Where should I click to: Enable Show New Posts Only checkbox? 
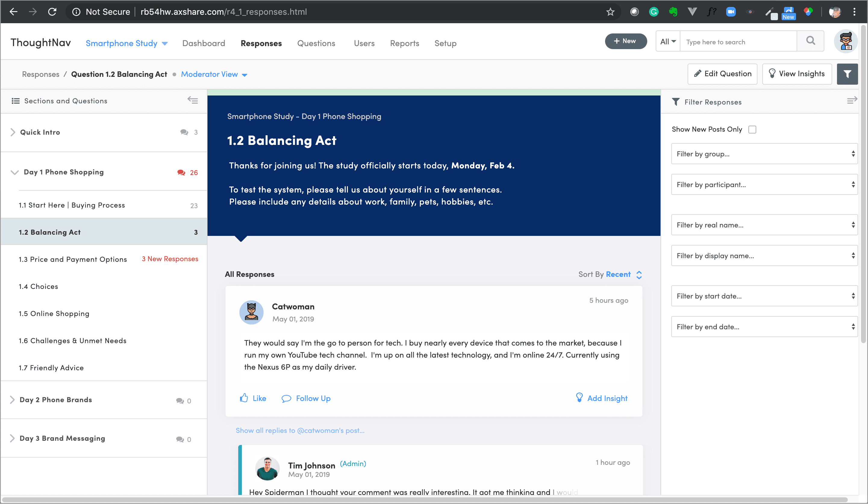[752, 130]
